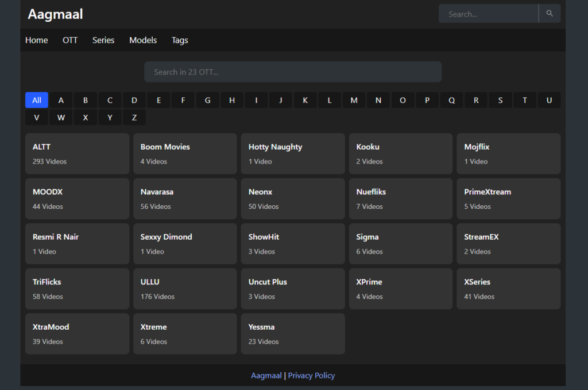Open the Boom Movies card

[185, 154]
